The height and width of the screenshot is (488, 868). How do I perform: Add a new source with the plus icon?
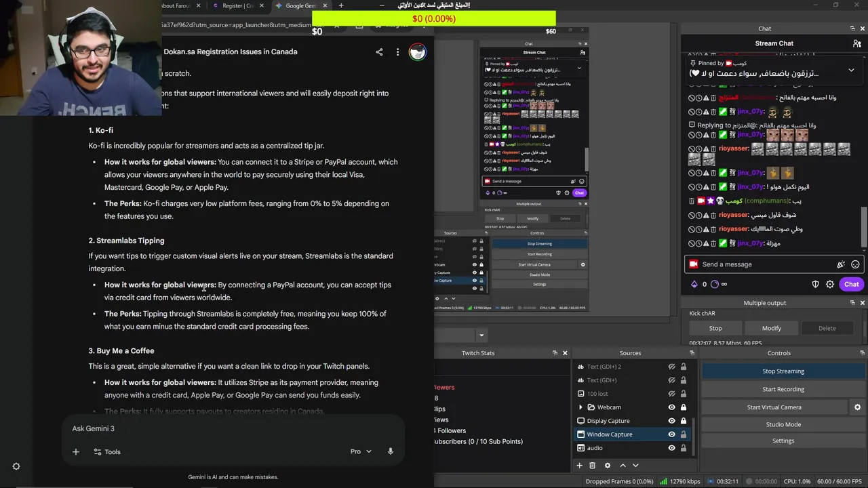579,466
